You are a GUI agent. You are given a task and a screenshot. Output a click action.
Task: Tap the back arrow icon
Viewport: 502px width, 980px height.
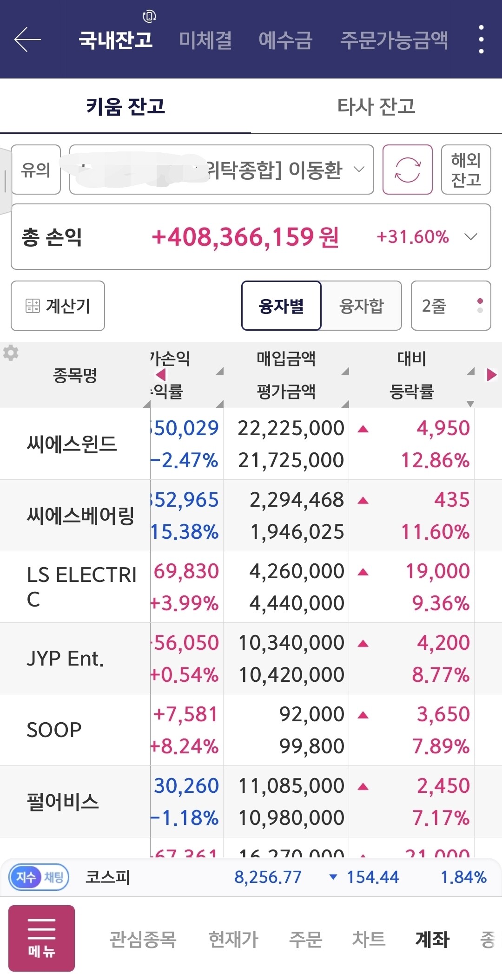point(27,39)
